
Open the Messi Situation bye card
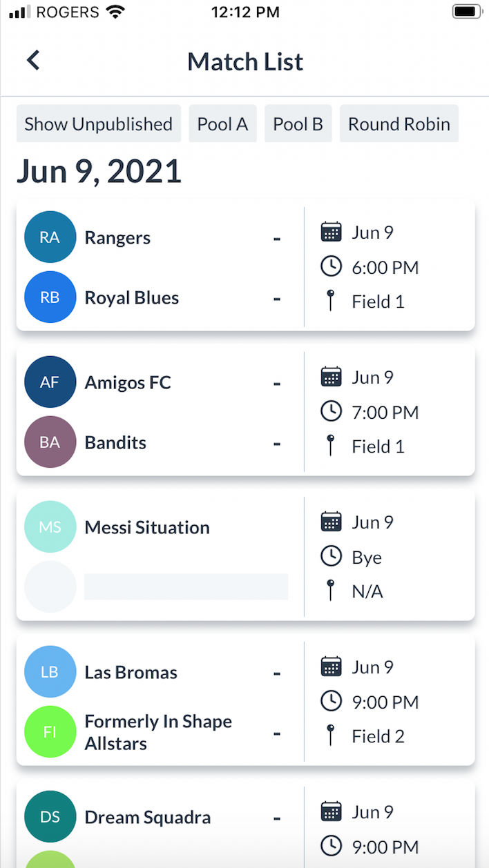tap(245, 557)
